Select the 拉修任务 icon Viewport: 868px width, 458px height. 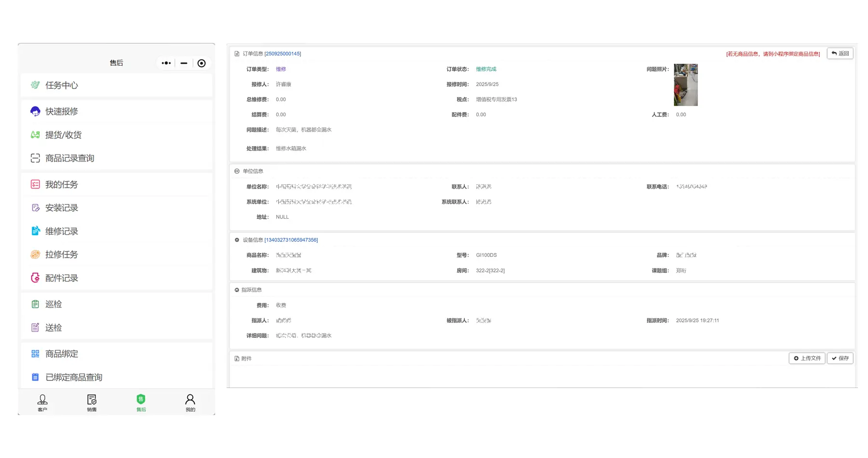tap(35, 255)
